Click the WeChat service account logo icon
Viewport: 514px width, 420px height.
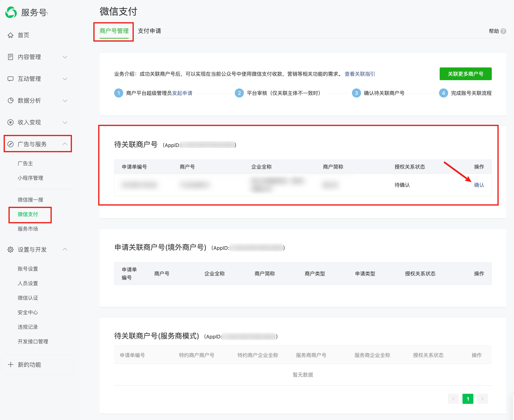(x=11, y=12)
